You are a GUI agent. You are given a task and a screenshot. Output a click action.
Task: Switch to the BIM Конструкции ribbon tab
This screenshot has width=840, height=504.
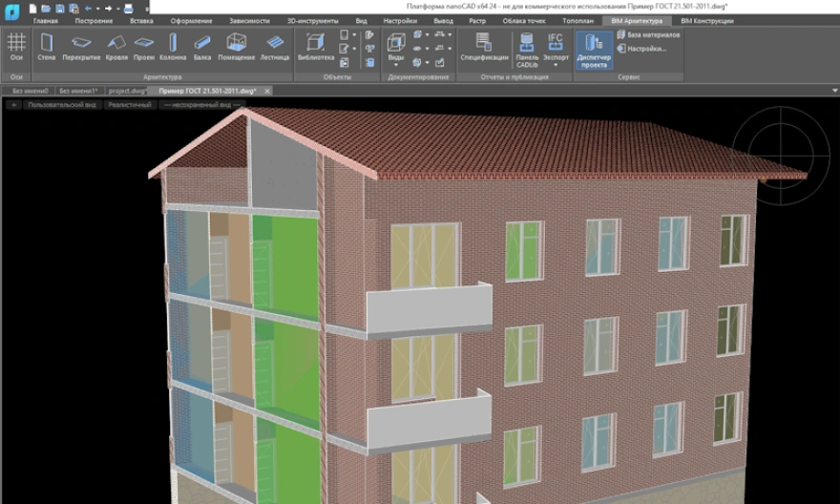[x=706, y=20]
